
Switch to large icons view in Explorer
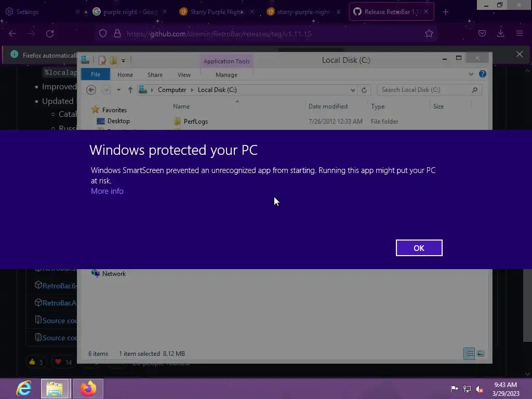(481, 353)
